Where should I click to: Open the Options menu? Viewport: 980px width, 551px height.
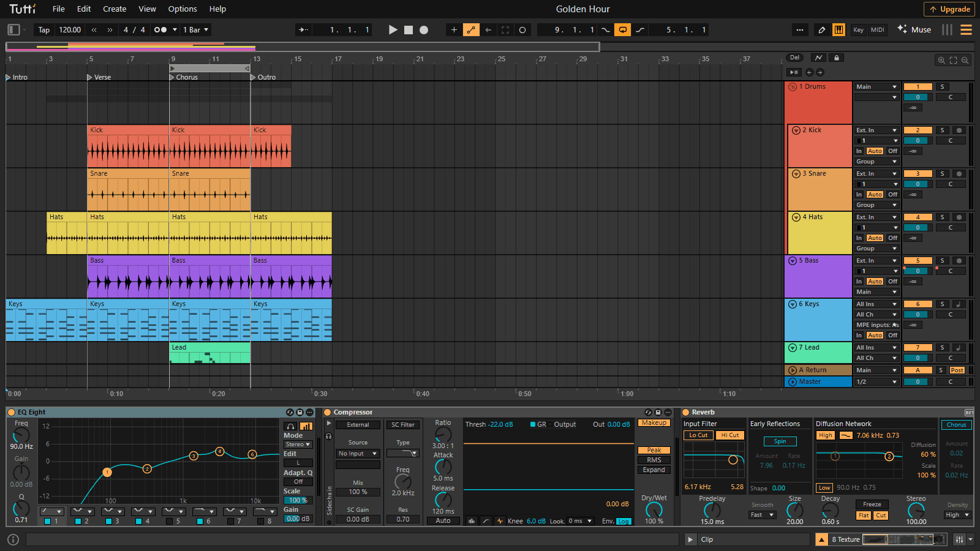[183, 9]
